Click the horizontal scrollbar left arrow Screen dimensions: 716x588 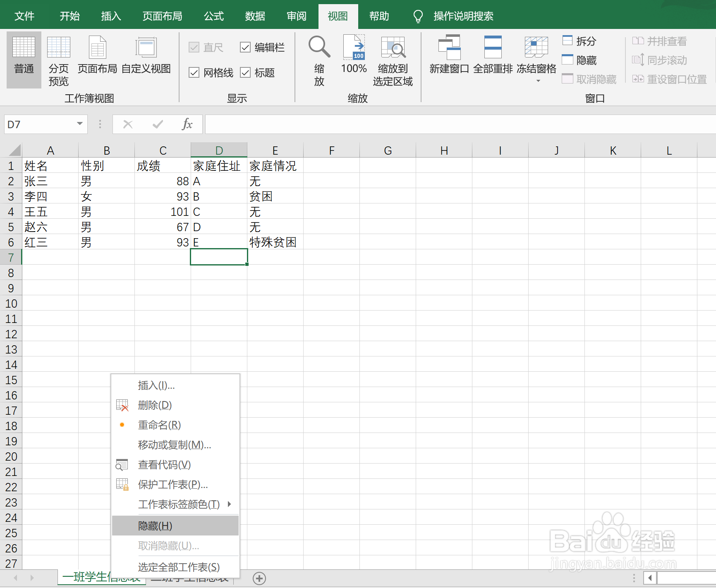click(x=650, y=578)
